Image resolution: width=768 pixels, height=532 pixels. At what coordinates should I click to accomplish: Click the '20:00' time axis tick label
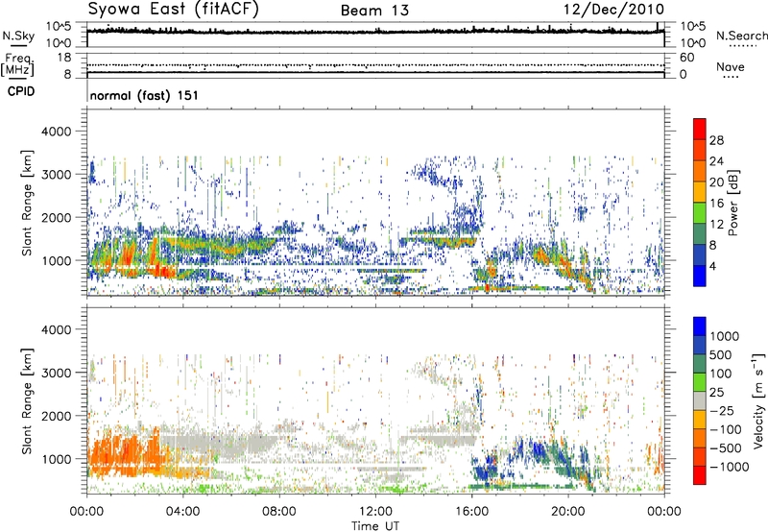[567, 512]
